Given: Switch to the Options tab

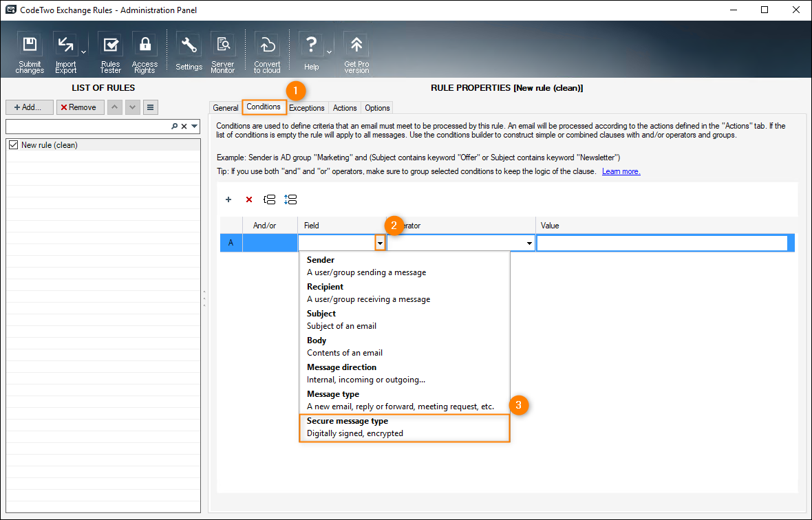Looking at the screenshot, I should click(377, 107).
